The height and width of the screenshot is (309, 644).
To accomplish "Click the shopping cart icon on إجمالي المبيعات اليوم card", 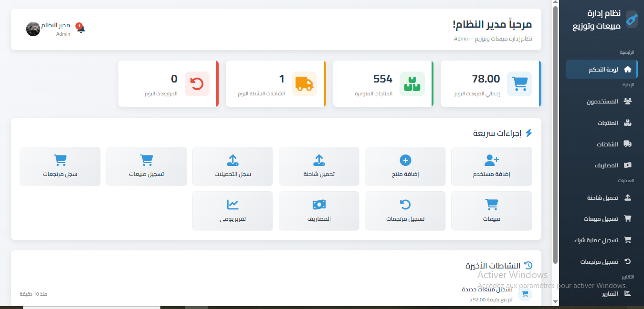I will (519, 83).
